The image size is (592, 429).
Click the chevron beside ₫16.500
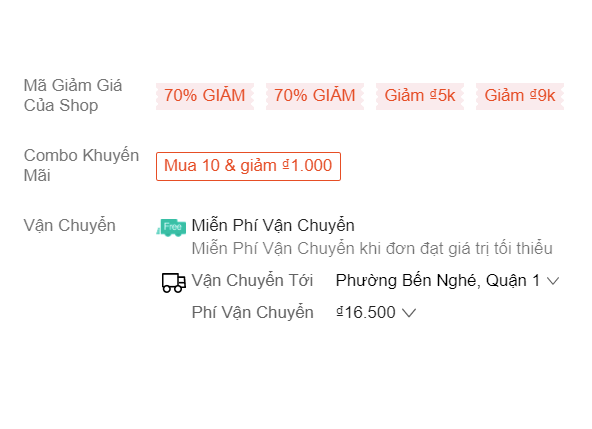pos(409,313)
